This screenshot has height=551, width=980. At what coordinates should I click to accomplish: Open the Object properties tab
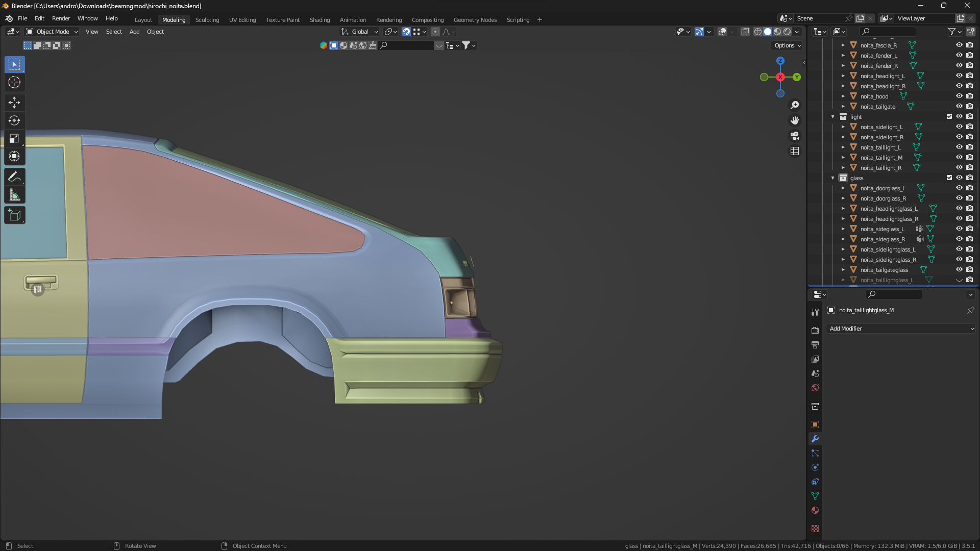tap(815, 424)
